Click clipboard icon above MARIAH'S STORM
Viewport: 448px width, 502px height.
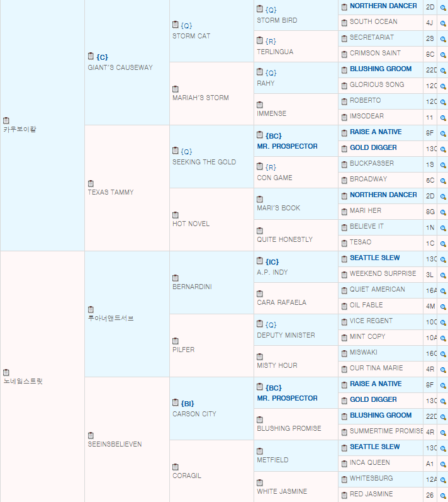(175, 89)
